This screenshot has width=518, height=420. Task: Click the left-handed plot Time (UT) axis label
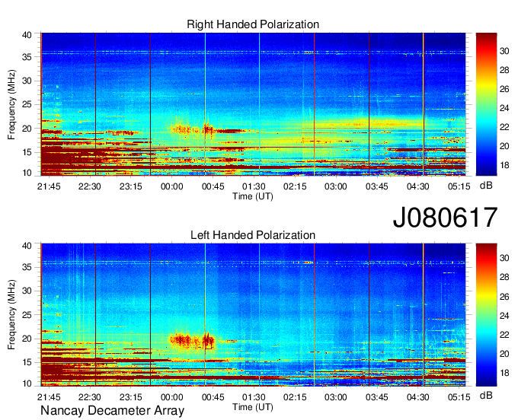pos(253,407)
